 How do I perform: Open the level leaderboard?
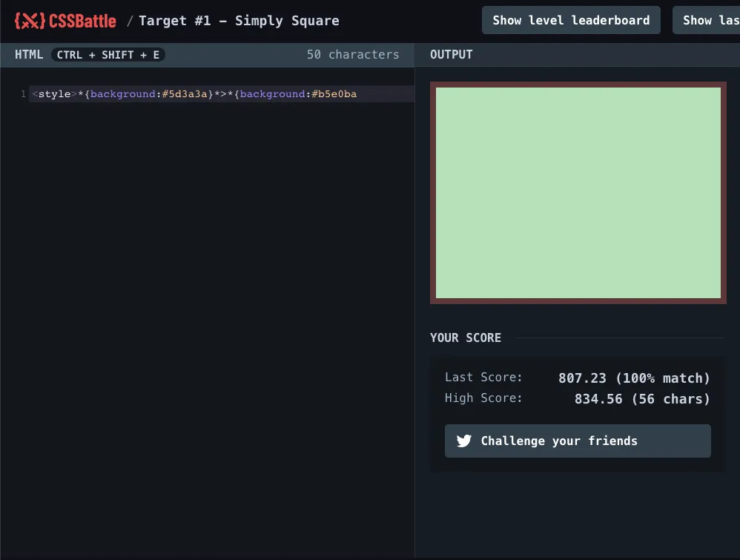(570, 20)
